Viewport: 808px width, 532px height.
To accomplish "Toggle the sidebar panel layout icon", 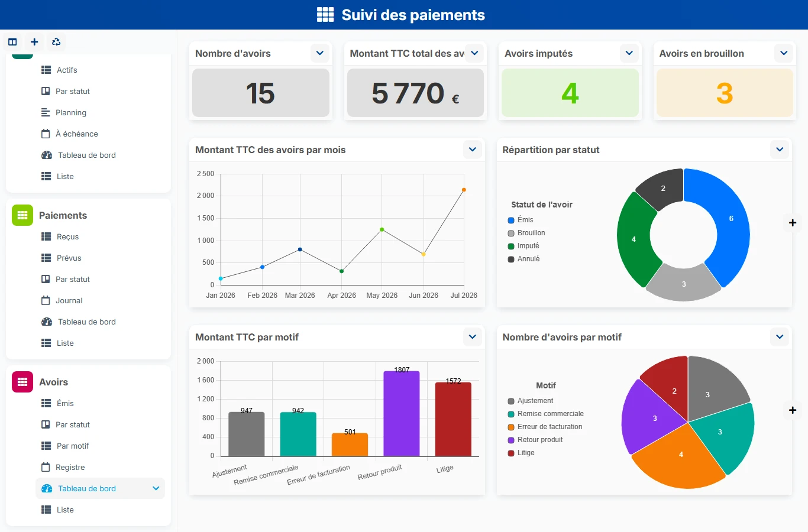I will (12, 42).
